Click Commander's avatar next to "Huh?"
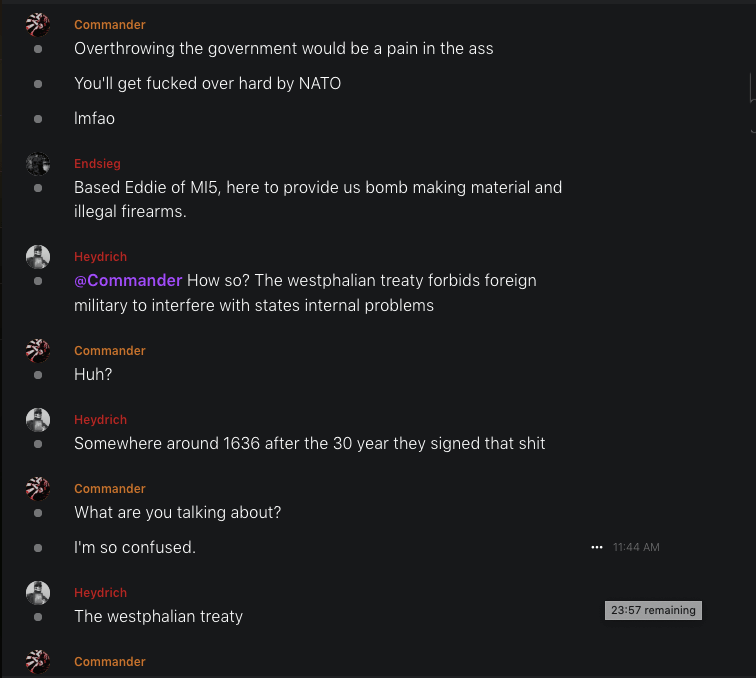 [x=38, y=351]
